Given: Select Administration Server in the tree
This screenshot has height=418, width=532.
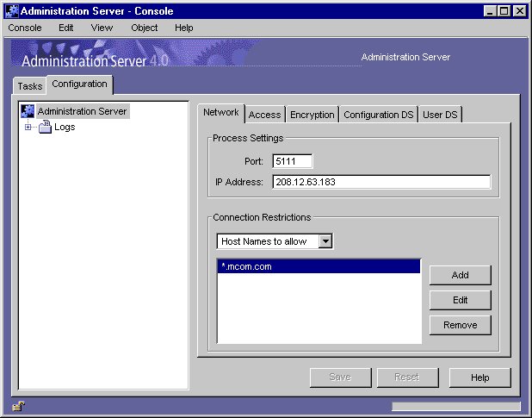Looking at the screenshot, I should tap(82, 111).
